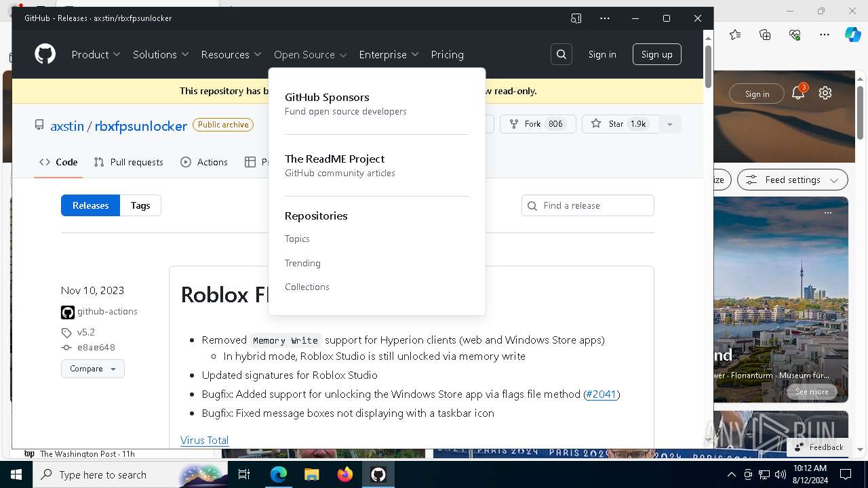Image resolution: width=868 pixels, height=488 pixels.
Task: Click Sign in on Edge page
Action: point(757,94)
